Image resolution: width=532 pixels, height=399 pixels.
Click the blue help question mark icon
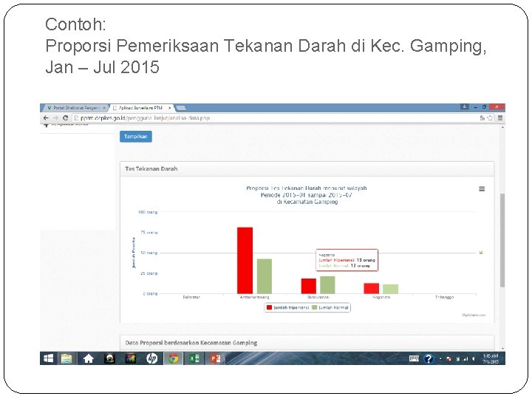(429, 358)
